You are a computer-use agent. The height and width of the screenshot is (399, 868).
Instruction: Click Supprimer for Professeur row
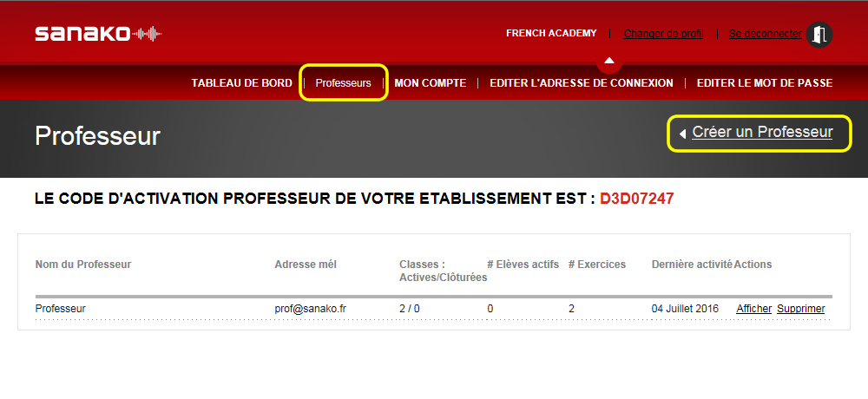[x=801, y=309]
